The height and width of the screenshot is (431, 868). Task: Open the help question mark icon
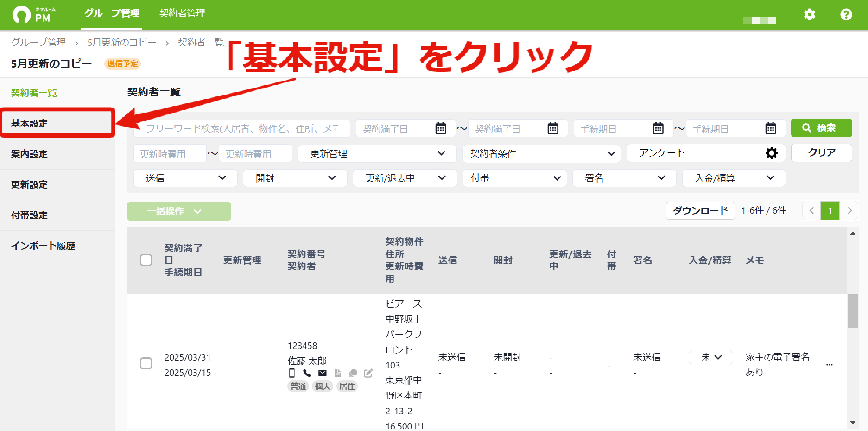click(x=846, y=14)
